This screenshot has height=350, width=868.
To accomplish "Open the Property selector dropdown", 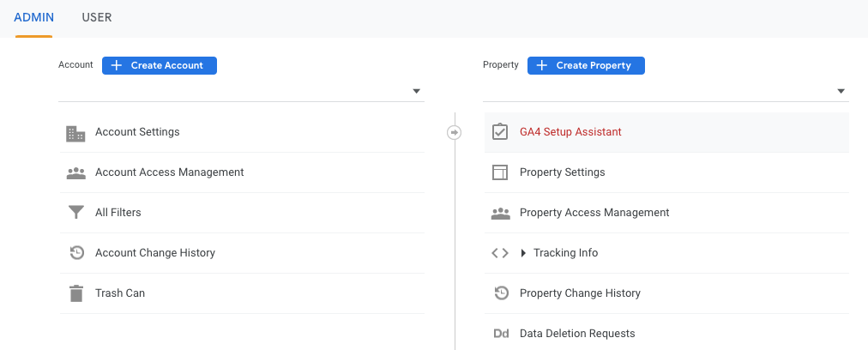I will [841, 91].
